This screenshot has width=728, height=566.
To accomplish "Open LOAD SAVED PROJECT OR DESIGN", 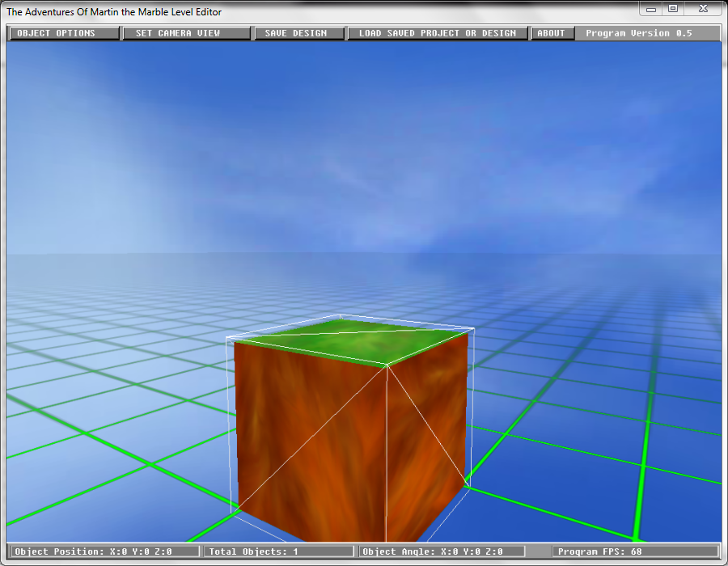I will [438, 33].
